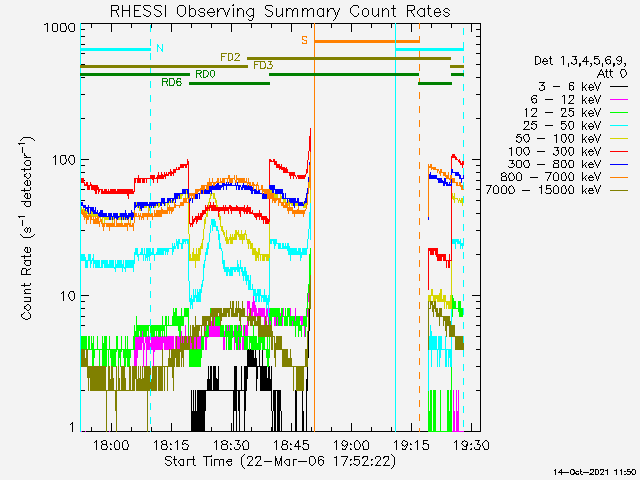Screen dimensions: 640x480
Task: Click the red swatch for 100 - 300 keV
Action: point(619,151)
